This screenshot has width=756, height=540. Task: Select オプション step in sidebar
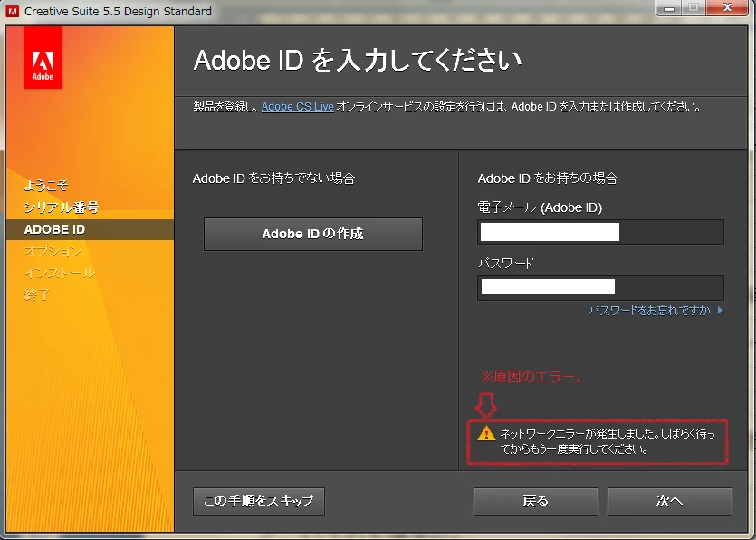53,251
